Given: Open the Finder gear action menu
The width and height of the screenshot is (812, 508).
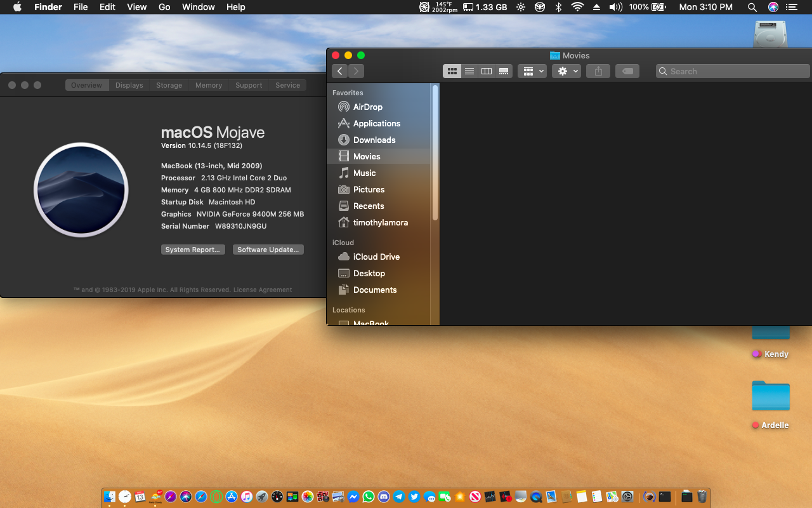Looking at the screenshot, I should click(566, 71).
